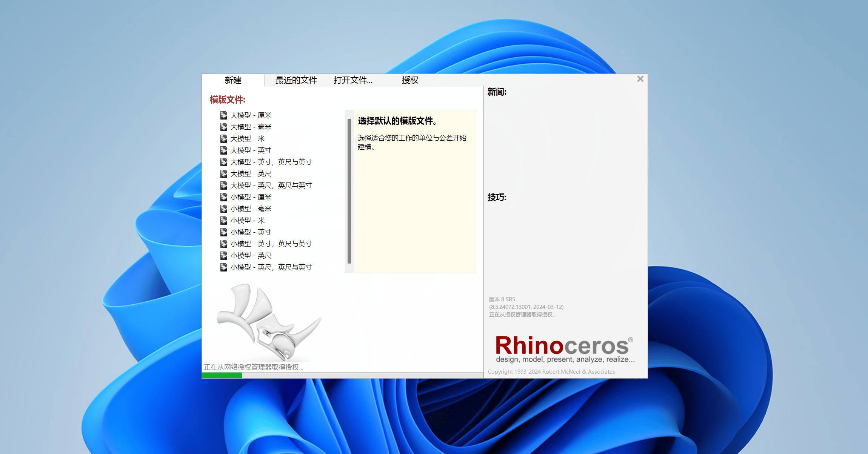Click the Rhinoceros logo text

point(564,346)
